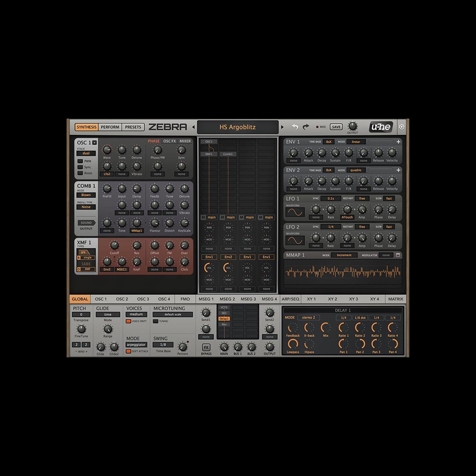
Task: Enable the Reset switch in OSC 1
Action: [80, 173]
